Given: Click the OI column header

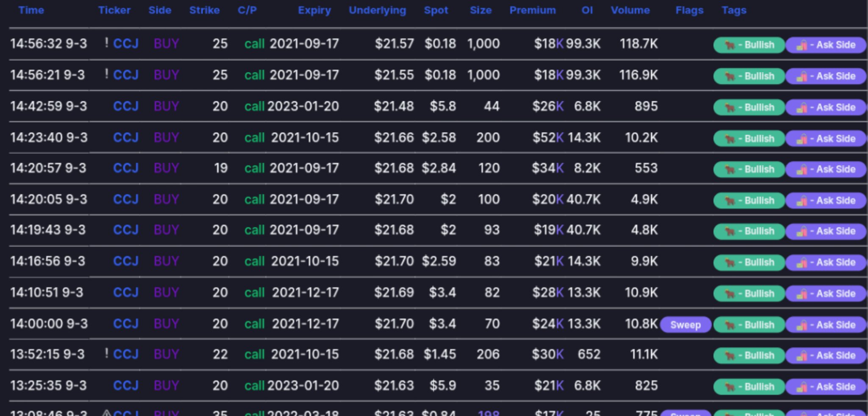Looking at the screenshot, I should (x=587, y=10).
